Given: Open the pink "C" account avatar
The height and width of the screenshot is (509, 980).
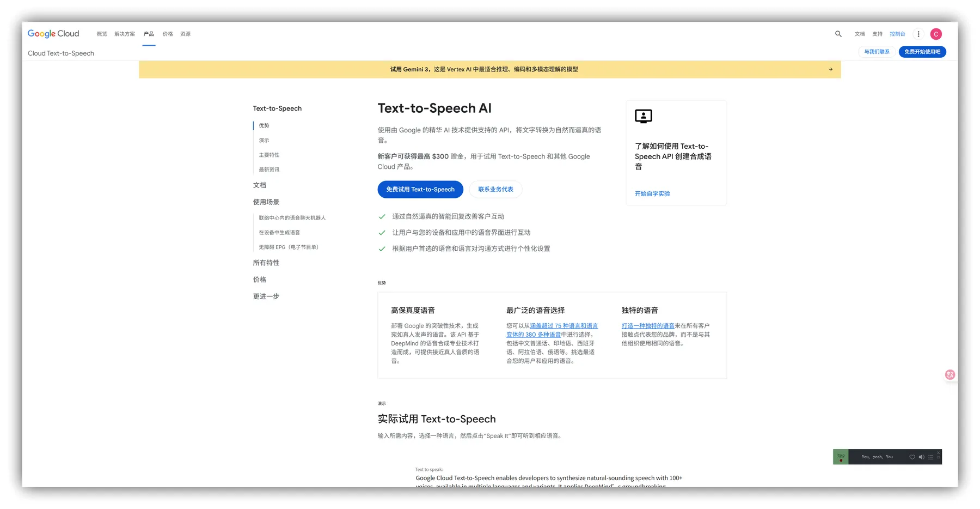Looking at the screenshot, I should 936,34.
